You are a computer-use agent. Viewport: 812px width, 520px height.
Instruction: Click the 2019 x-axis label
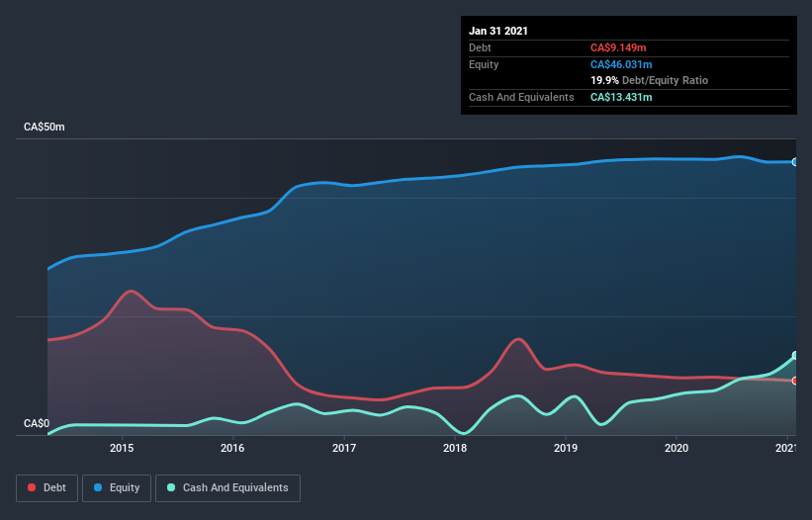click(566, 448)
